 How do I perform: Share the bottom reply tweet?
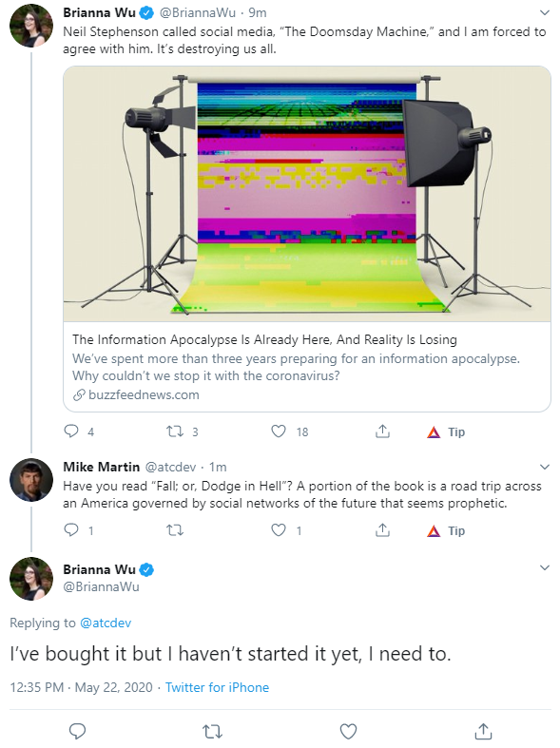(483, 731)
